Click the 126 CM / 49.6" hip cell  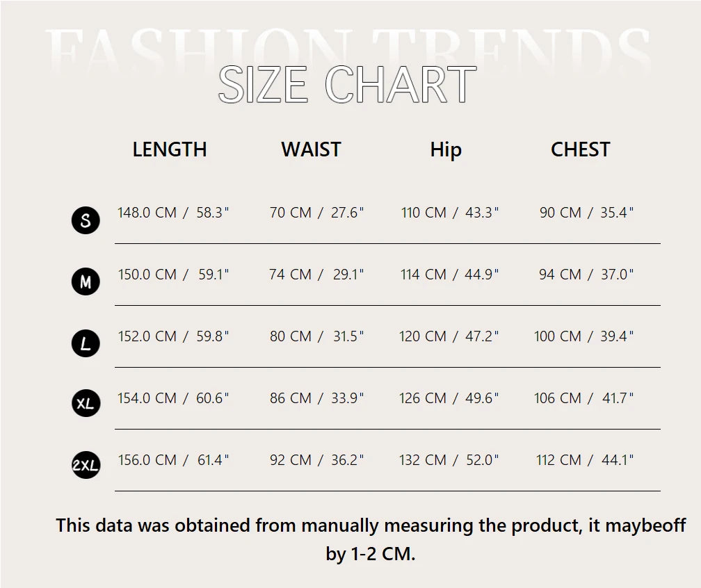(x=449, y=398)
